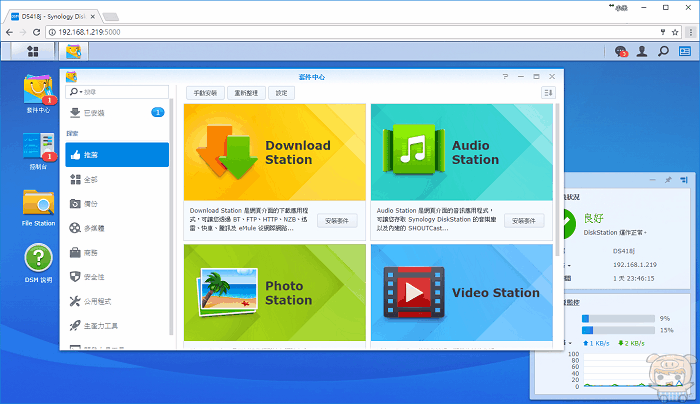Image resolution: width=700 pixels, height=404 pixels.
Task: Select 多媒體 (Multimedia) category
Action: click(117, 228)
